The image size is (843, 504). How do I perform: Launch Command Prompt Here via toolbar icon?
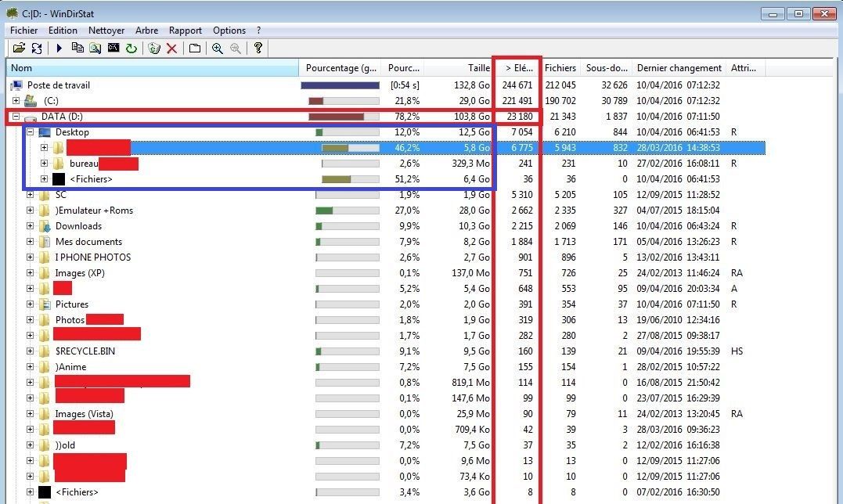click(x=112, y=48)
